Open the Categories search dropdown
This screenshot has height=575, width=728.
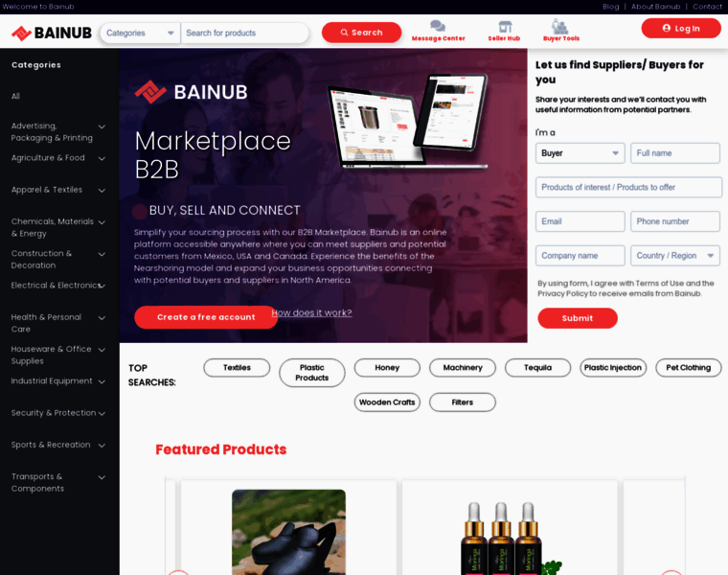pyautogui.click(x=140, y=33)
